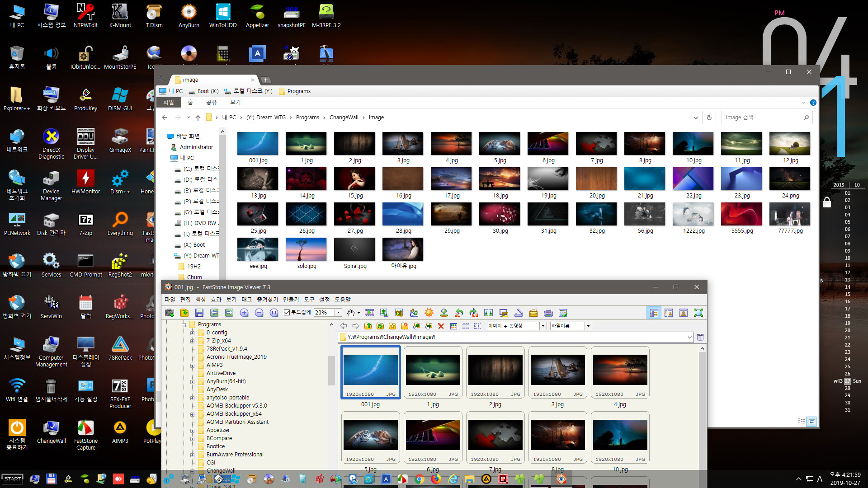Click the recycle bin icon beside FastStone path
This screenshot has height=488, width=868.
pyautogui.click(x=700, y=337)
